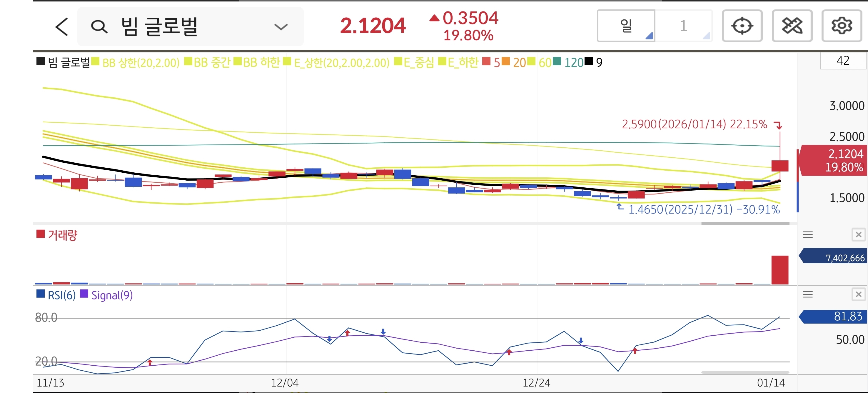Close the RSI indicator panel
The width and height of the screenshot is (868, 393).
[858, 294]
